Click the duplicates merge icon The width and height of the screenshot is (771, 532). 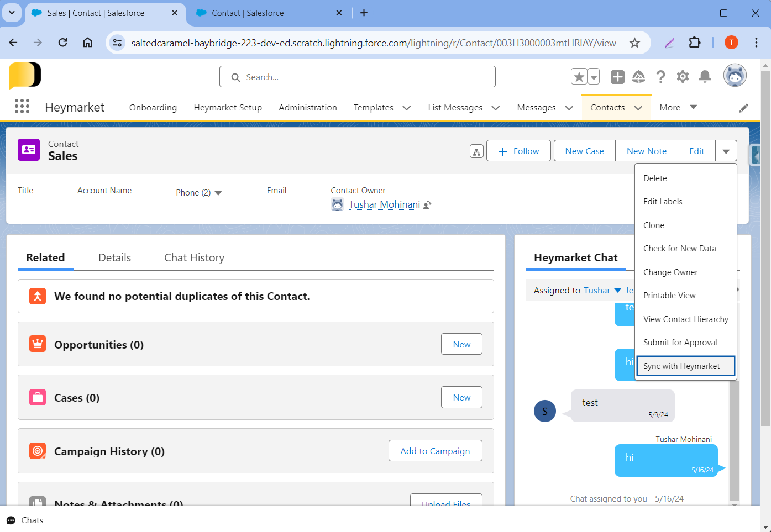(x=38, y=296)
